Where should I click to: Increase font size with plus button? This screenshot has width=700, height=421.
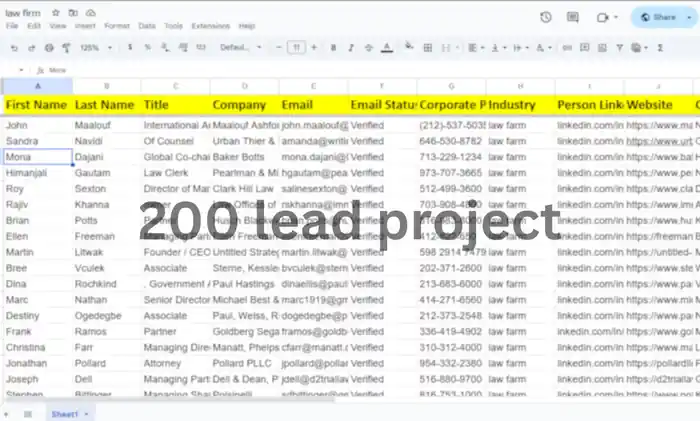314,47
